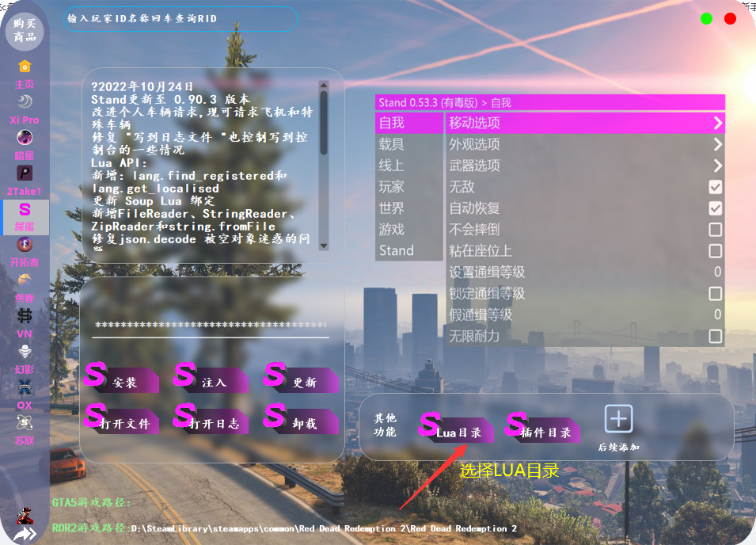The height and width of the screenshot is (545, 756).
Task: Open the 苏联 loader icon in sidebar
Action: coord(25,431)
